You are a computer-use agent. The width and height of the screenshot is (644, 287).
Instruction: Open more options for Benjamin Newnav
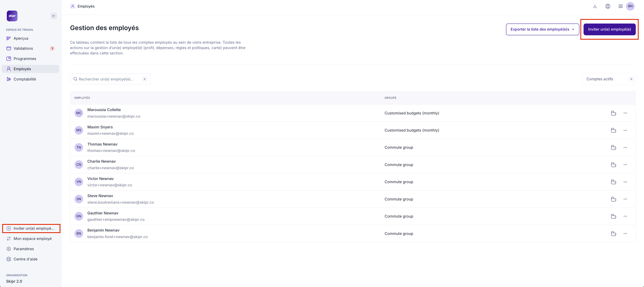coord(625,234)
